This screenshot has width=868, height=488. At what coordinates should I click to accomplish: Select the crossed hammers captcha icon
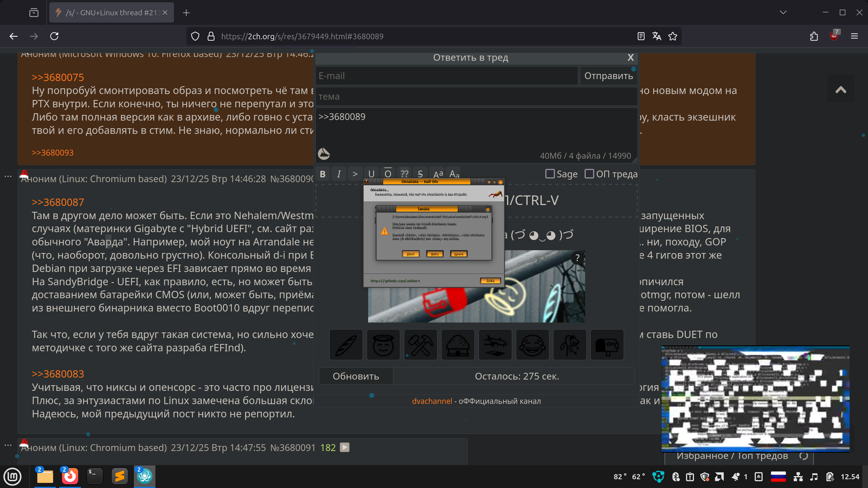(420, 345)
